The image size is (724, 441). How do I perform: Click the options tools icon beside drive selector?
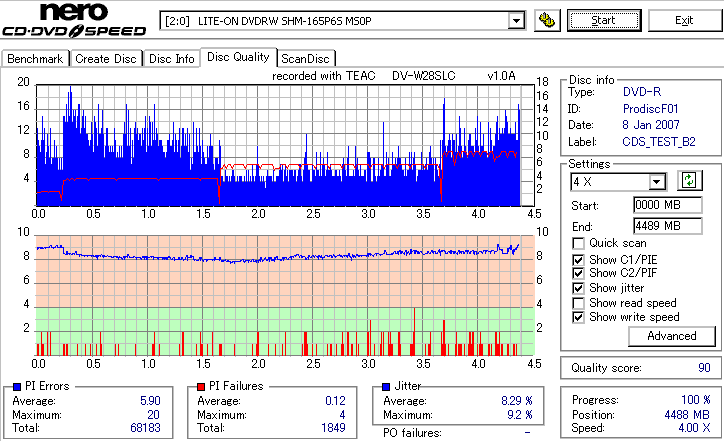[547, 21]
